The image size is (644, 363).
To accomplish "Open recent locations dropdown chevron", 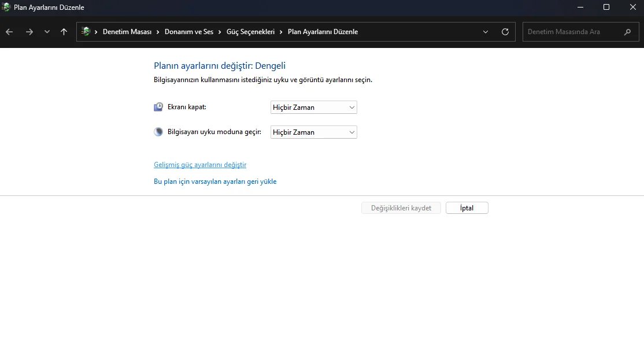I will tap(47, 32).
